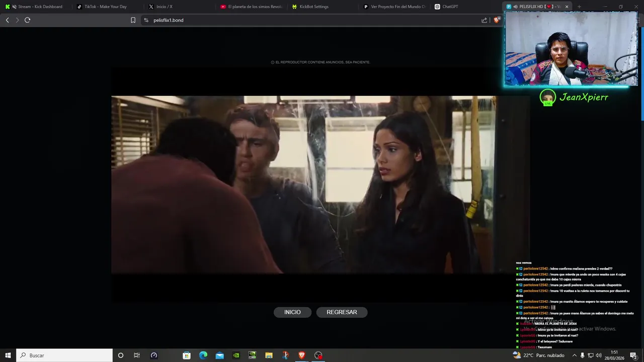Open network settings tray icon
Viewport: 644px width, 362px height.
tap(591, 355)
